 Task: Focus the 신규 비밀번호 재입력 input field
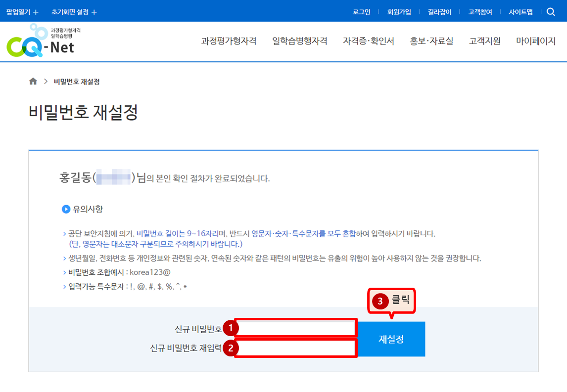pos(296,348)
